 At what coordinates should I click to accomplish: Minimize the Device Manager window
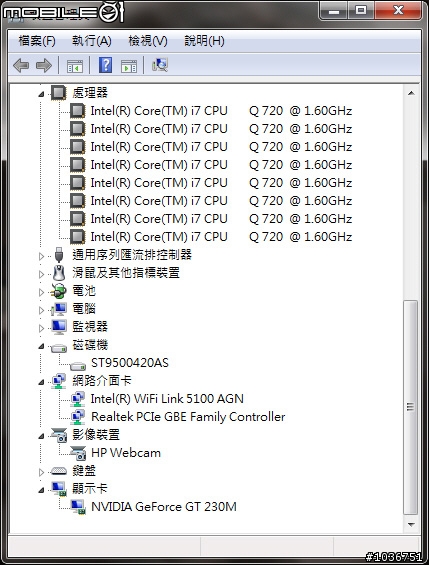[334, 11]
